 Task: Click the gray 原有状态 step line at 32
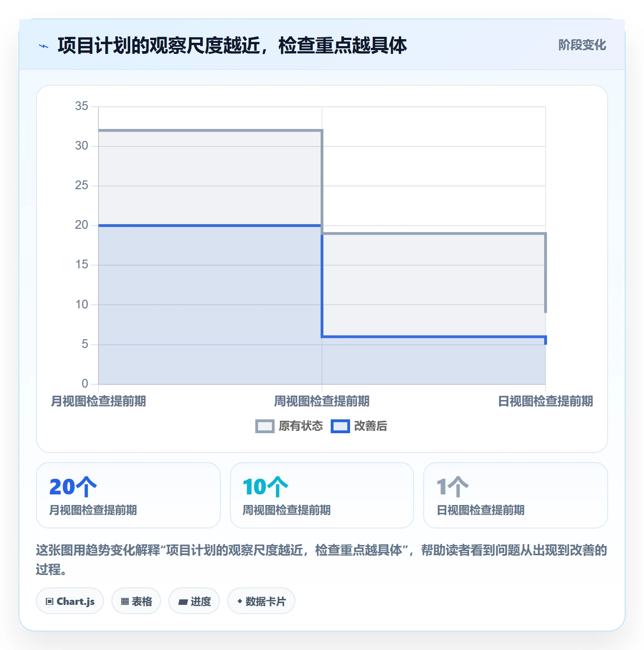pos(210,130)
